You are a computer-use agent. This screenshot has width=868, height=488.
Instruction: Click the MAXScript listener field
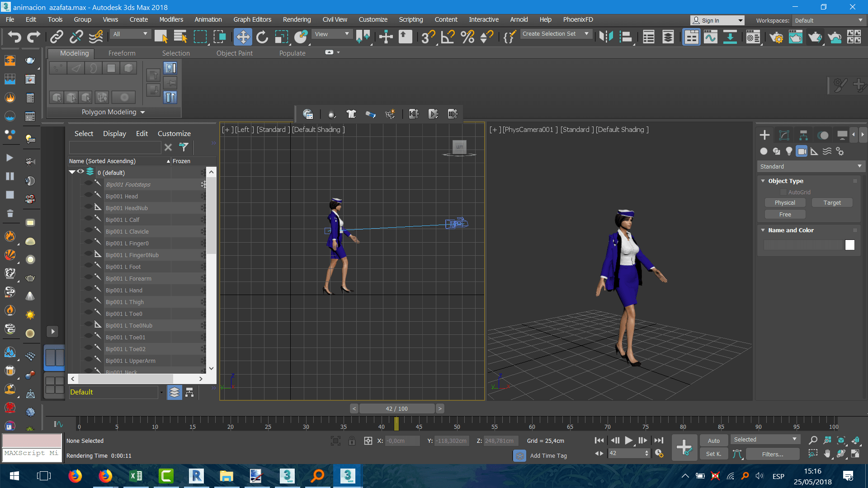(x=32, y=453)
